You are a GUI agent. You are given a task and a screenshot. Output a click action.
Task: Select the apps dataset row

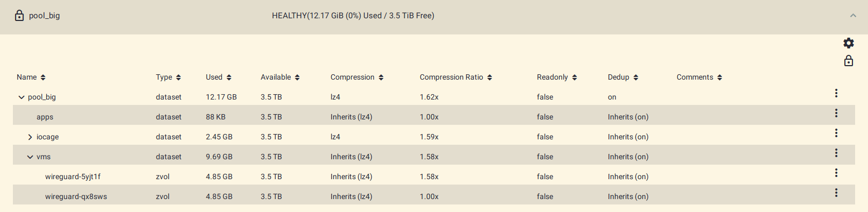434,117
